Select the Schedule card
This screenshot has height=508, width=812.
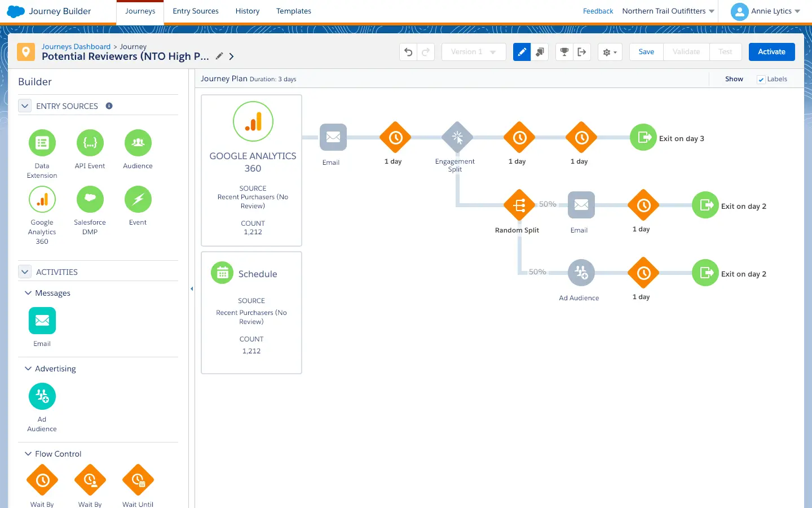point(251,313)
